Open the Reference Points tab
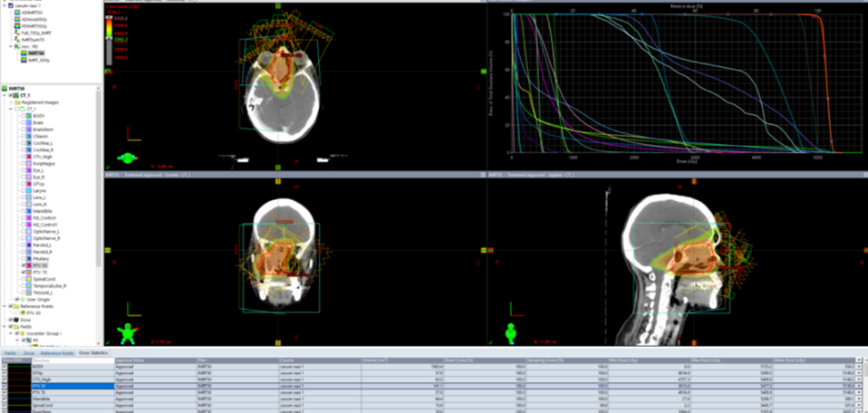The width and height of the screenshot is (868, 413). pyautogui.click(x=57, y=352)
